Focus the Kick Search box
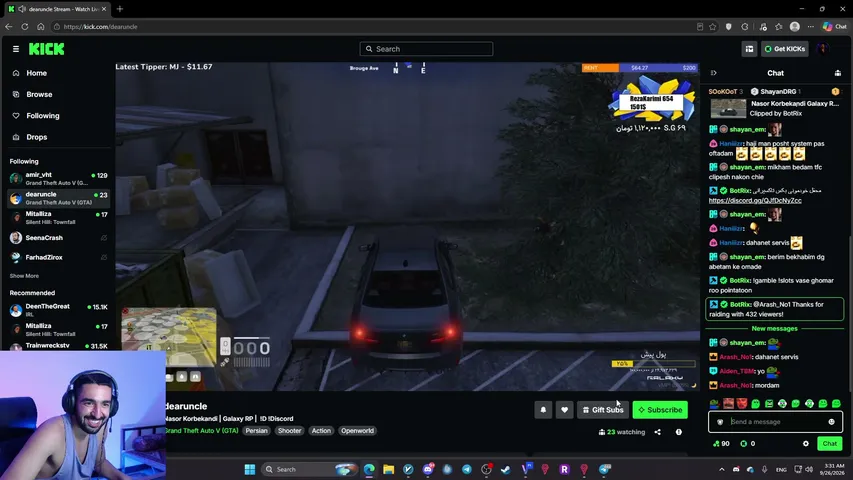This screenshot has height=480, width=853. click(426, 49)
